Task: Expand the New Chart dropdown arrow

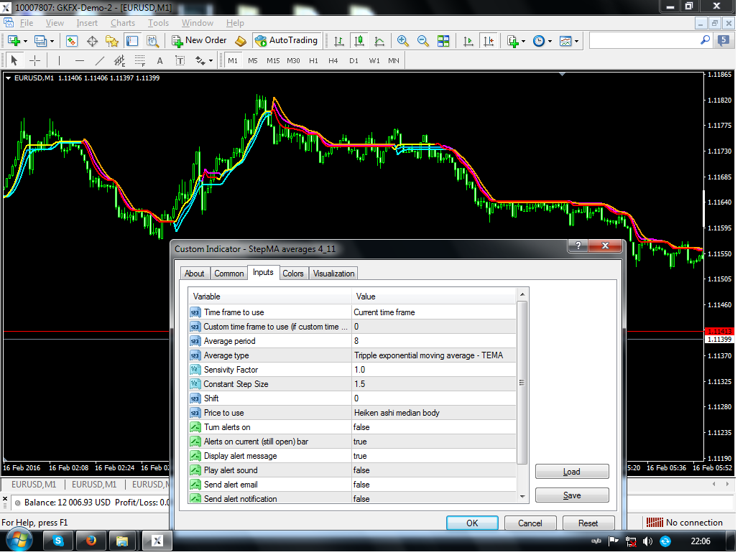Action: coord(25,42)
